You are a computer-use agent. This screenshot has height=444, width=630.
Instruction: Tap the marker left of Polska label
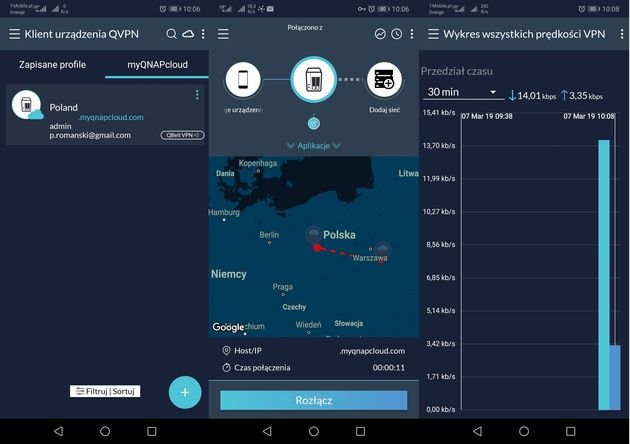coord(313,233)
